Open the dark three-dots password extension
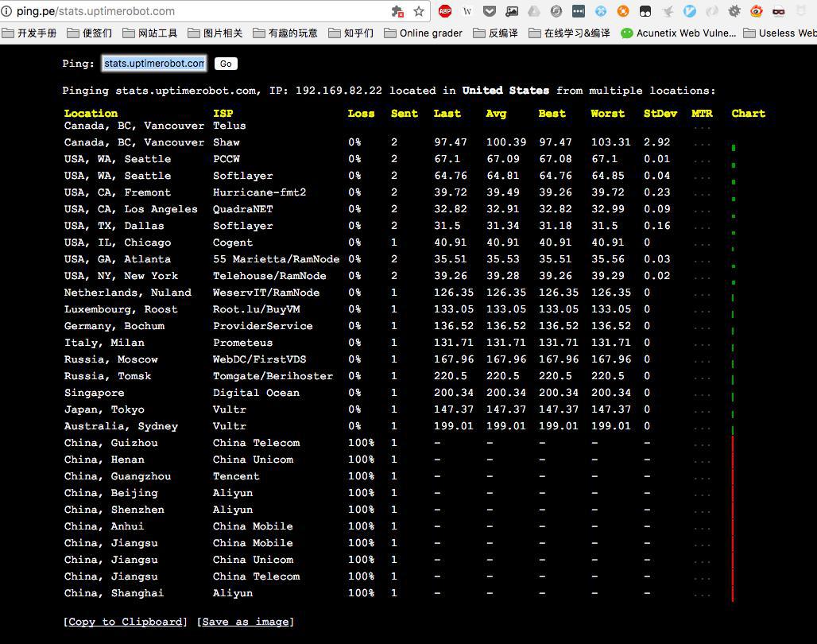The height and width of the screenshot is (644, 817). (x=579, y=11)
